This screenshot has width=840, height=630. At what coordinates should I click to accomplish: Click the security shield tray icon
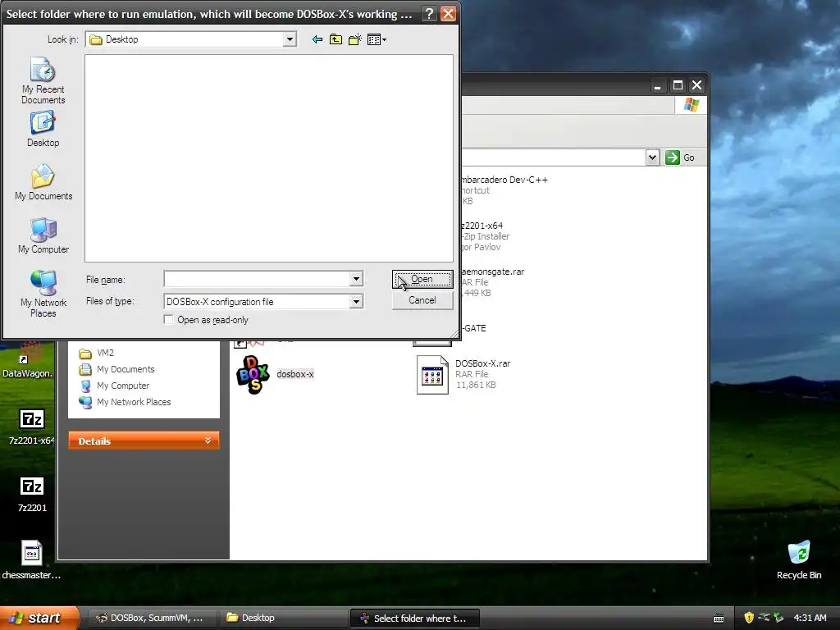[x=748, y=618]
